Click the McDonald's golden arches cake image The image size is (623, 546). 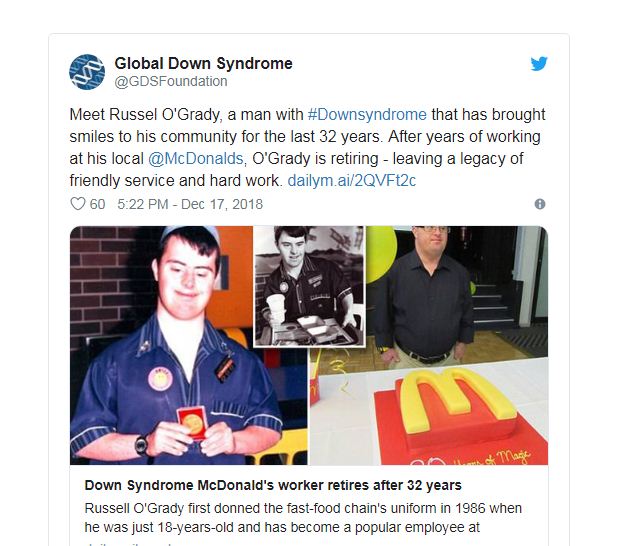pos(445,413)
